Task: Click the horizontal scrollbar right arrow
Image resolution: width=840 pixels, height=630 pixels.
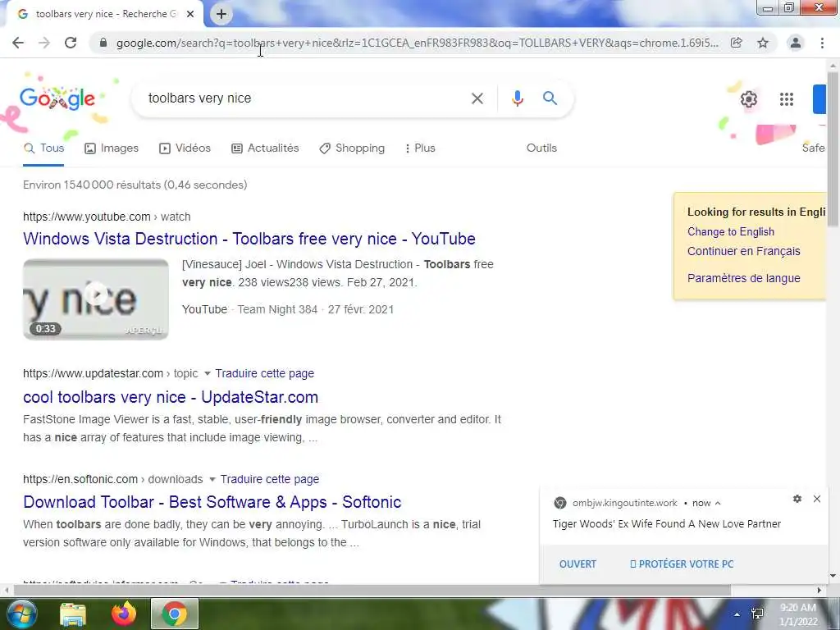Action: coord(819,590)
